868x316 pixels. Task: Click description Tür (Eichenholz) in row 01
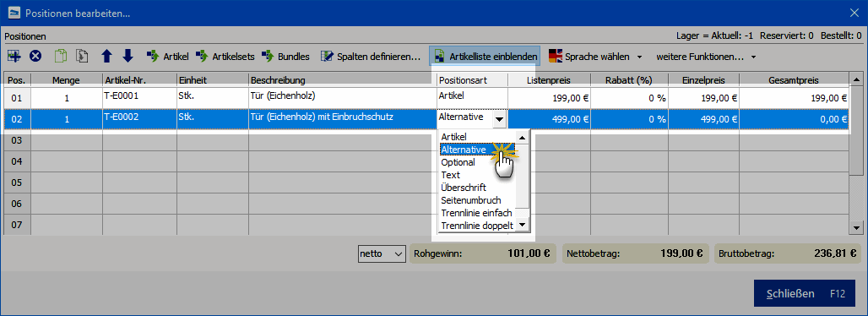342,98
